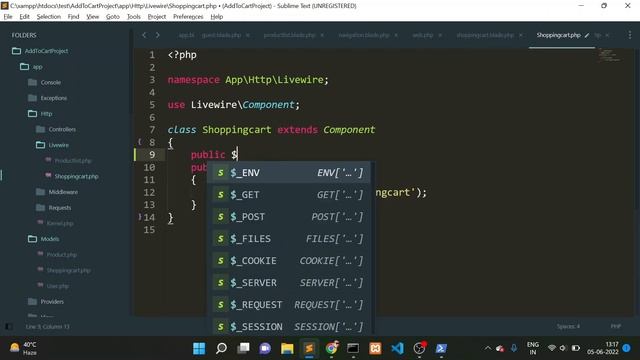Open the Selection menu
The width and height of the screenshot is (640, 360).
pyautogui.click(x=49, y=17)
